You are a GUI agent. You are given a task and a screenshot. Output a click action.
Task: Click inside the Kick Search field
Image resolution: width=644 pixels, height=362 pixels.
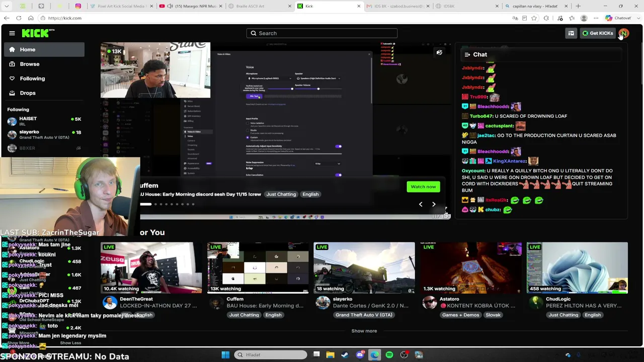(x=322, y=33)
